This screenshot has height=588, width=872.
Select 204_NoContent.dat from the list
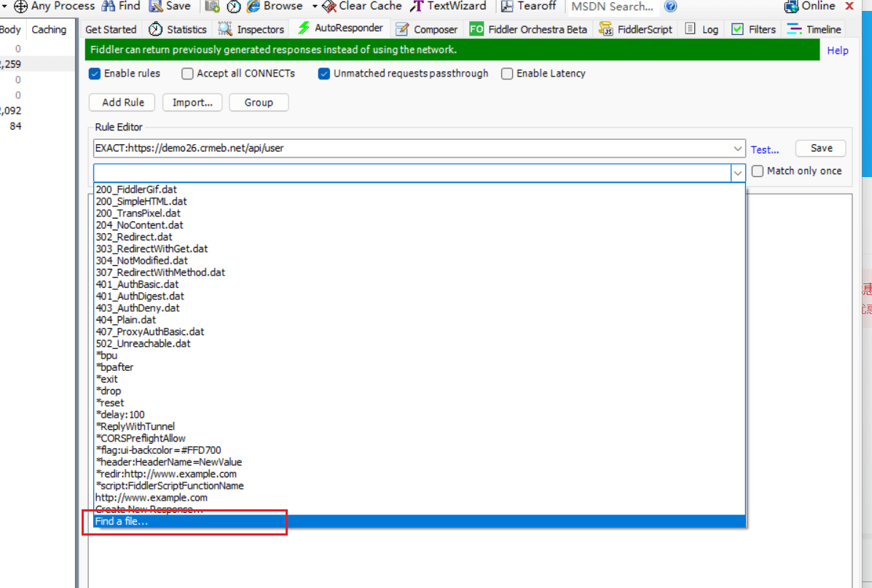(420, 225)
